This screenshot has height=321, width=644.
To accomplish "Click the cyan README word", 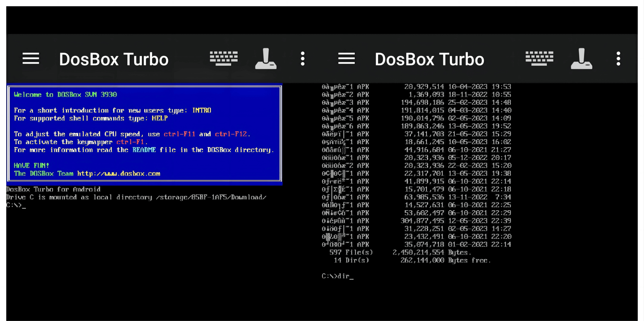I will (x=144, y=150).
